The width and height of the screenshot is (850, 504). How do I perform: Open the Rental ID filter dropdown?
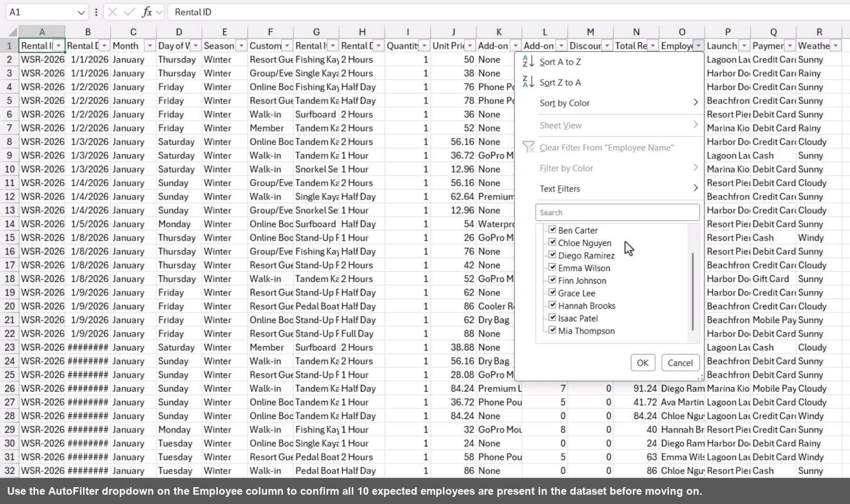tap(59, 46)
